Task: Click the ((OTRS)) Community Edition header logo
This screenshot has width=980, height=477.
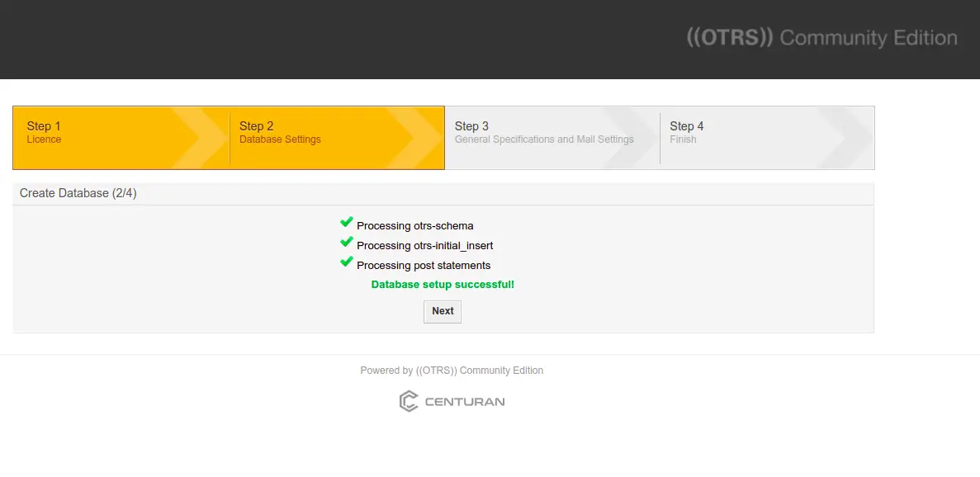Action: 821,37
